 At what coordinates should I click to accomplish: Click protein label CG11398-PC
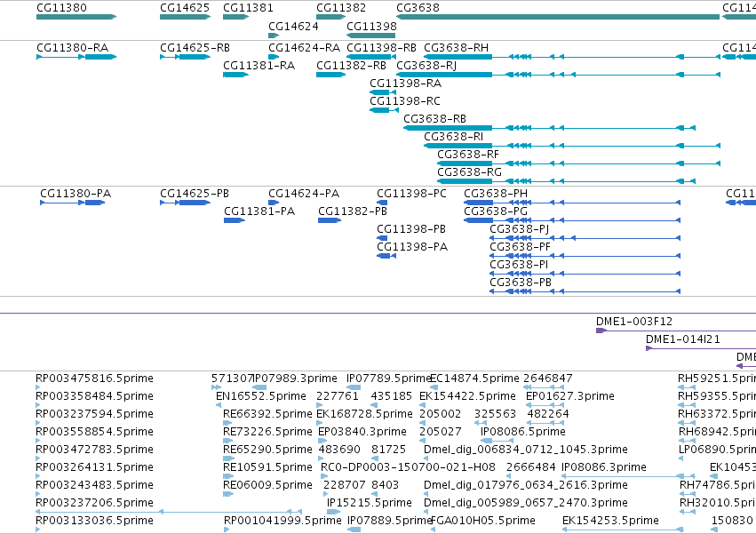pyautogui.click(x=411, y=194)
